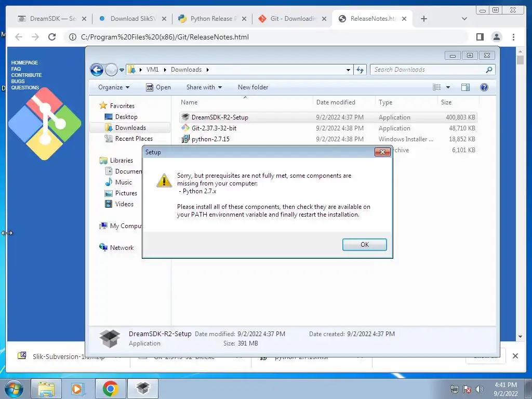The height and width of the screenshot is (399, 532).
Task: Select the Git-2.37.3-32-bit file
Action: pos(328,128)
